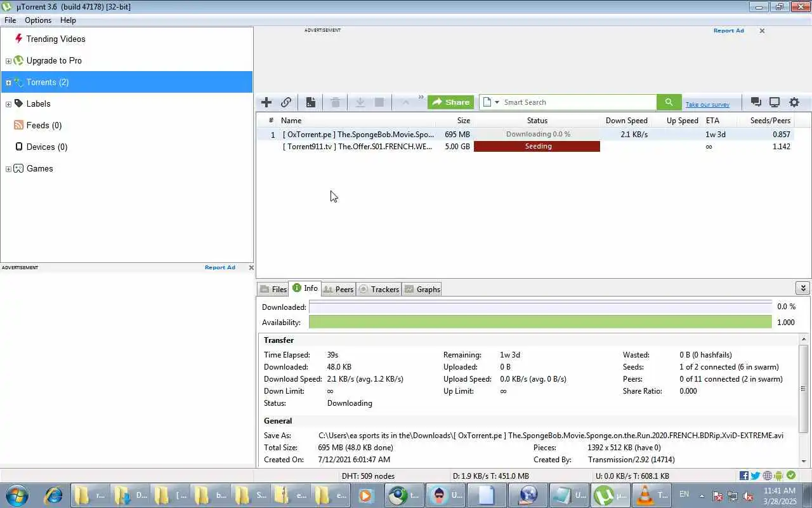Close the left sidebar advertisement
The image size is (812, 508).
tap(251, 267)
